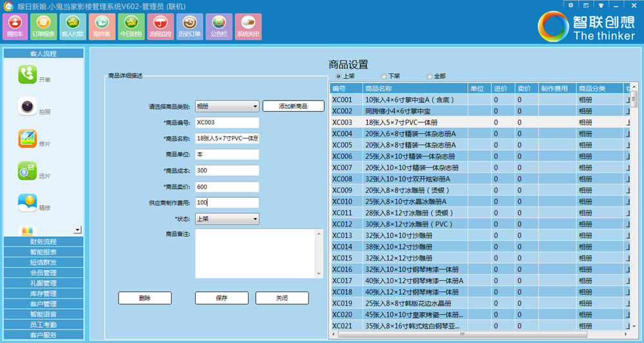Open the 历史订单 order history icon

[x=190, y=26]
